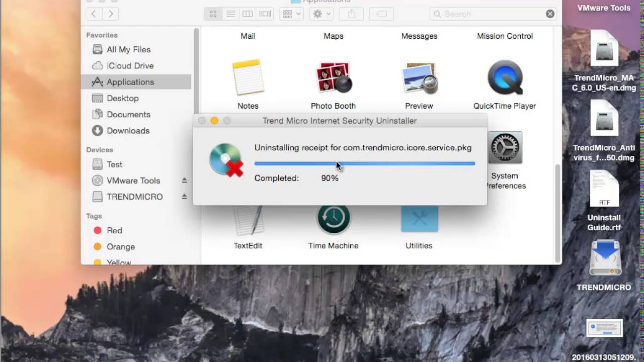The height and width of the screenshot is (362, 644).
Task: Click the Completed 90% value
Action: click(330, 178)
